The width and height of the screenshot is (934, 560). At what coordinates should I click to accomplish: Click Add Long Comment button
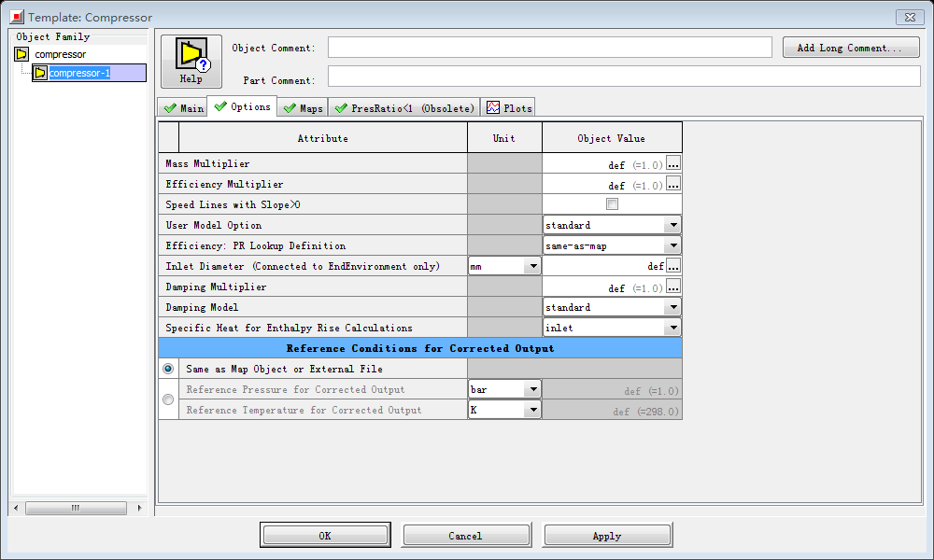coord(850,48)
